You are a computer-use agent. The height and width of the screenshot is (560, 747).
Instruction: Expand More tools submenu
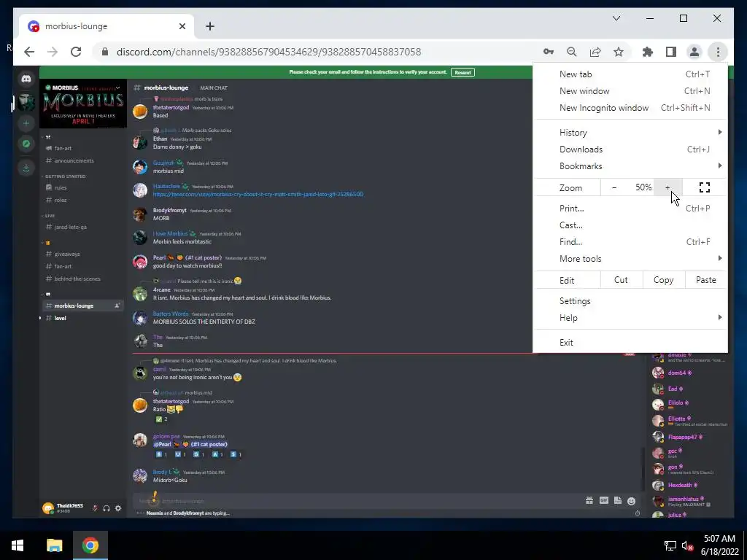(x=631, y=259)
